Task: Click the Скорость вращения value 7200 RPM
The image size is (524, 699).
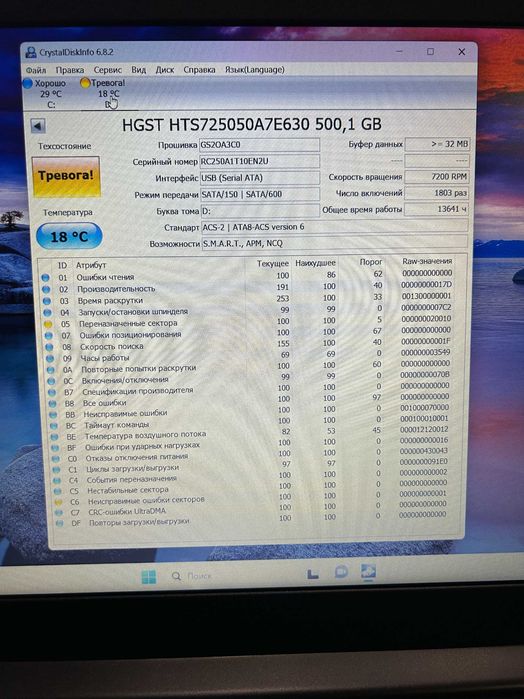Action: click(437, 177)
